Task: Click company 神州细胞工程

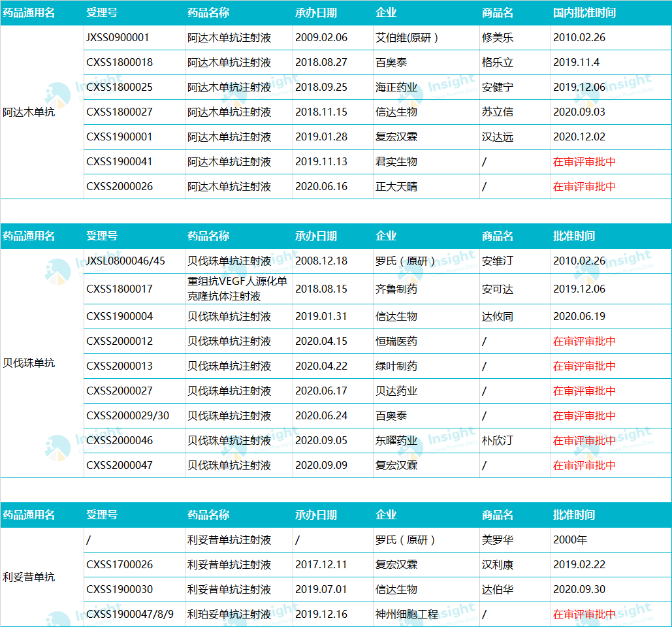Action: tap(407, 615)
